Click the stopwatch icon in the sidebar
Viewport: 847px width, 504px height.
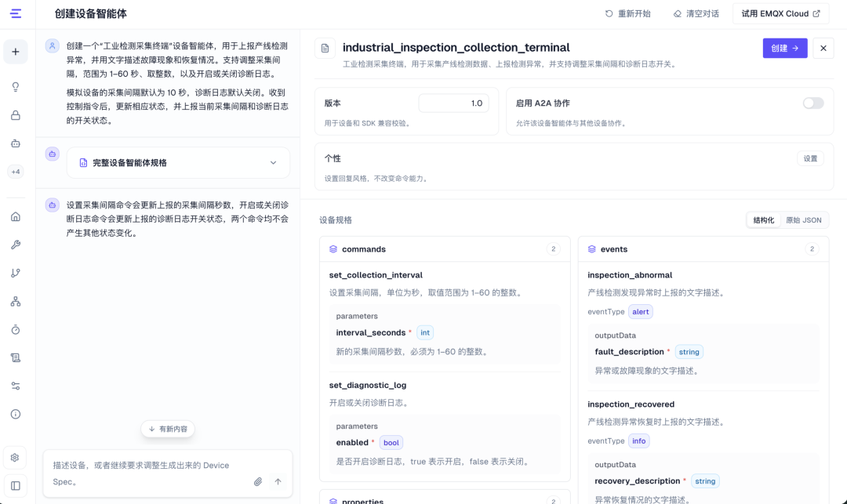tap(16, 330)
